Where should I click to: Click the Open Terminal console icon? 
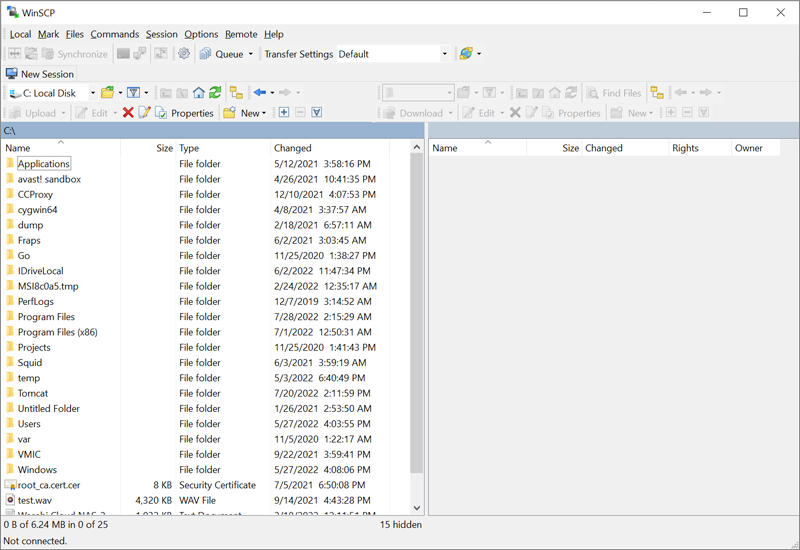click(x=123, y=54)
